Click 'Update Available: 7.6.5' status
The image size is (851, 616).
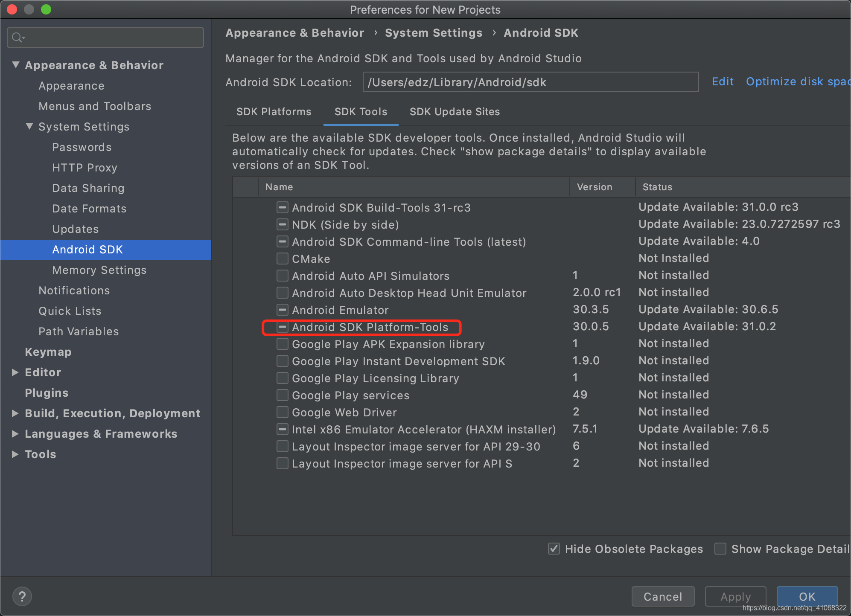click(x=703, y=429)
